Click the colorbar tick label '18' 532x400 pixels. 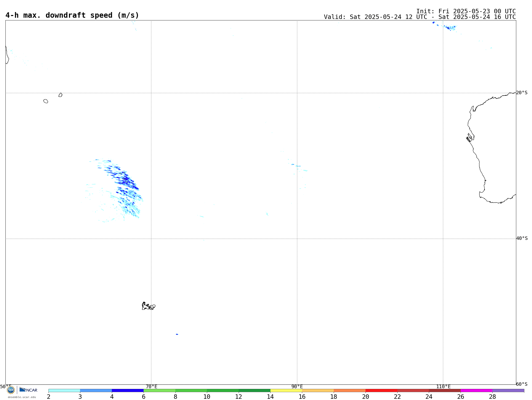(x=334, y=397)
